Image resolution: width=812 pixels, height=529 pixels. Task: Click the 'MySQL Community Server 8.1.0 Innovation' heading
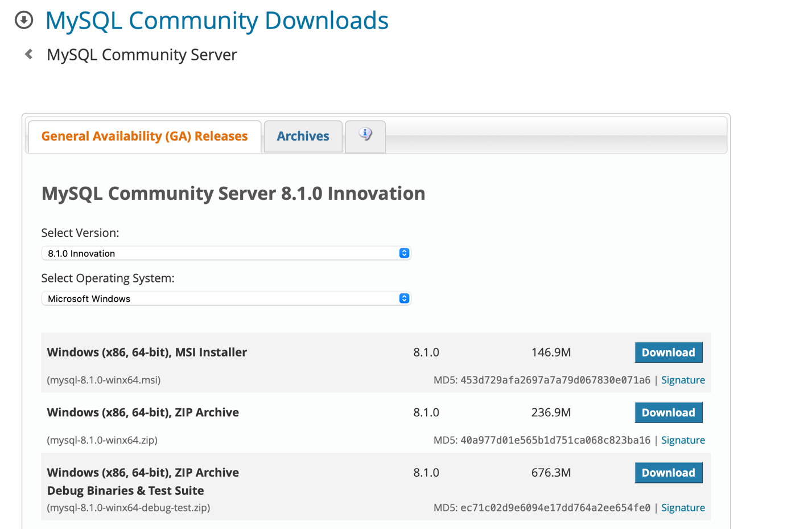[233, 194]
